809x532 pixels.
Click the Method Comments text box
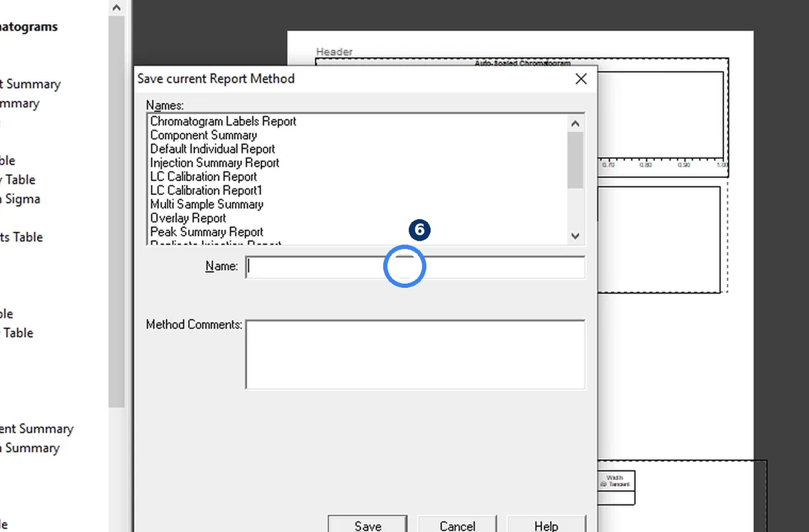pyautogui.click(x=415, y=355)
